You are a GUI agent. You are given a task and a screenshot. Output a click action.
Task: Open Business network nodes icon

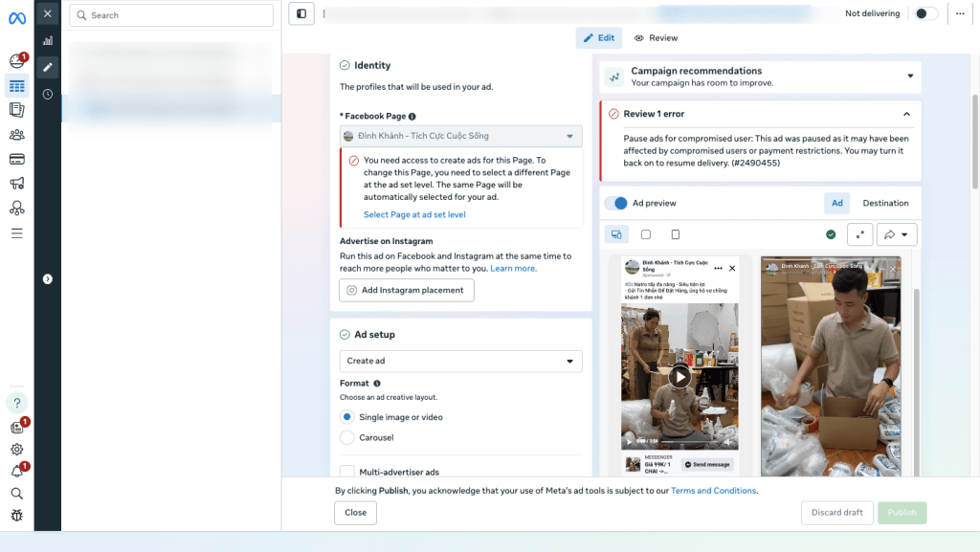tap(17, 208)
